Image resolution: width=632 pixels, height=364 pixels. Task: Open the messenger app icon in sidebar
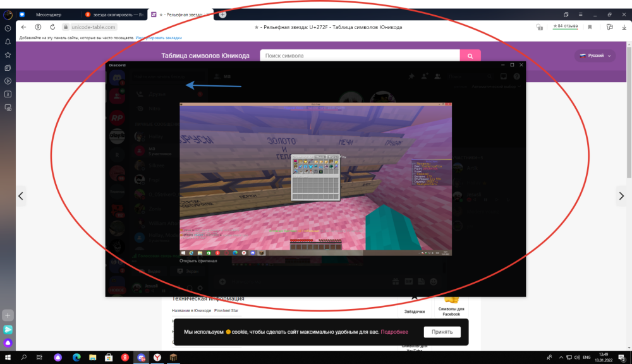pyautogui.click(x=8, y=329)
